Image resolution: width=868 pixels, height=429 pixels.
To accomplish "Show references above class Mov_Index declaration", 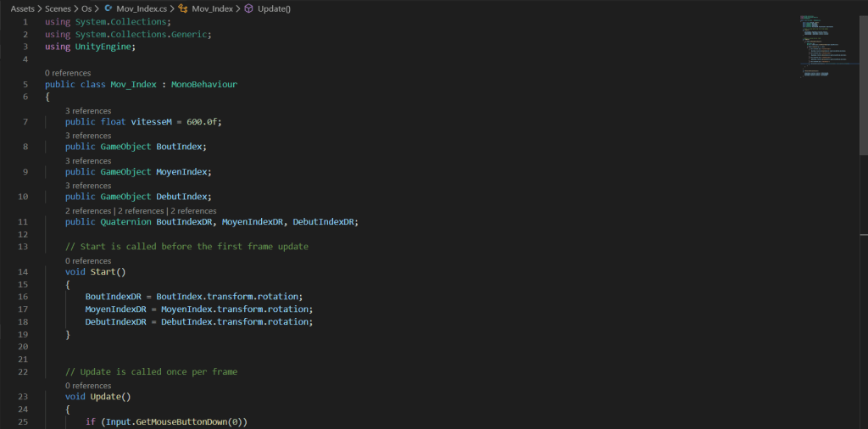I will pyautogui.click(x=68, y=73).
